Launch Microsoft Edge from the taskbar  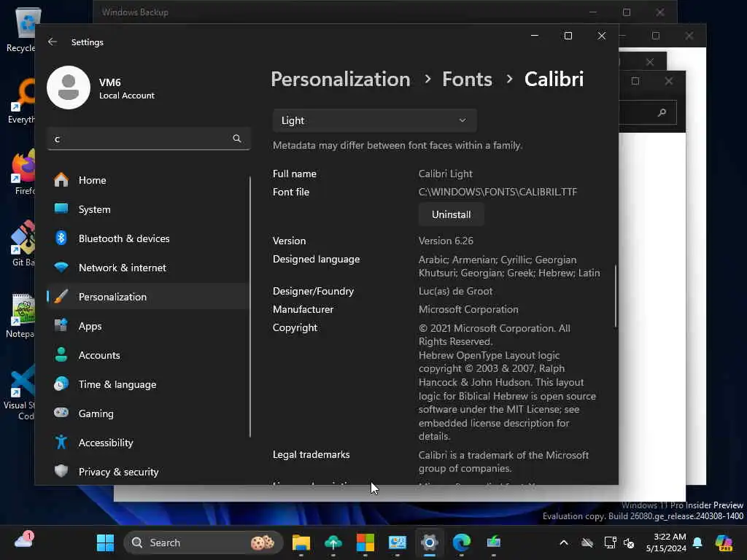coord(461,542)
